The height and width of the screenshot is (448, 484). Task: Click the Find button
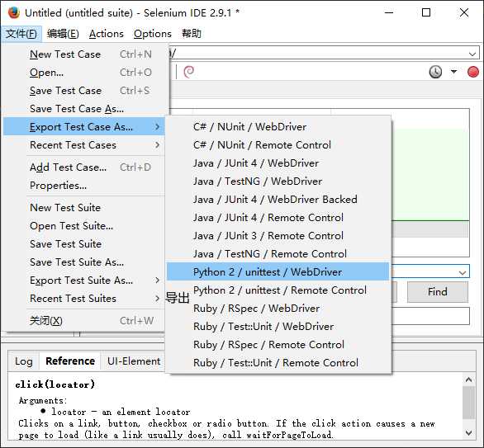(438, 292)
